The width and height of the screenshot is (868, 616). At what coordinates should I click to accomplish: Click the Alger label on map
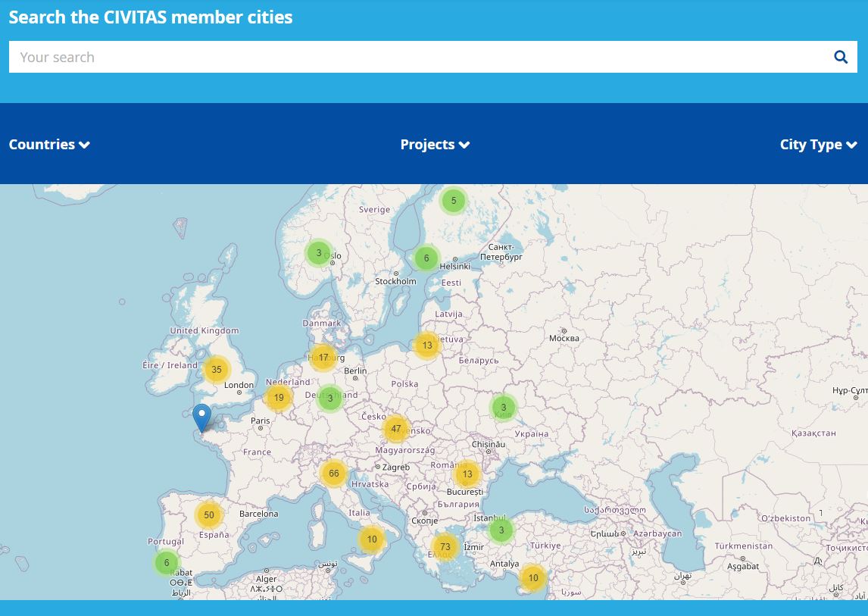[x=266, y=579]
